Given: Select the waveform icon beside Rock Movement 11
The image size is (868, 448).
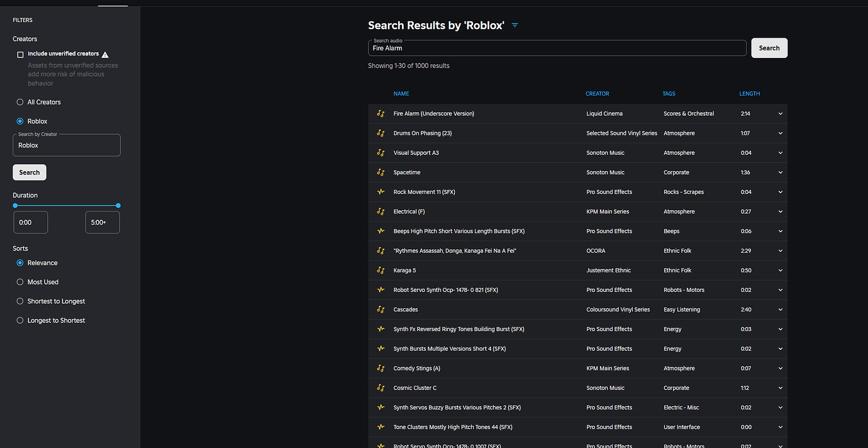Looking at the screenshot, I should (x=381, y=191).
